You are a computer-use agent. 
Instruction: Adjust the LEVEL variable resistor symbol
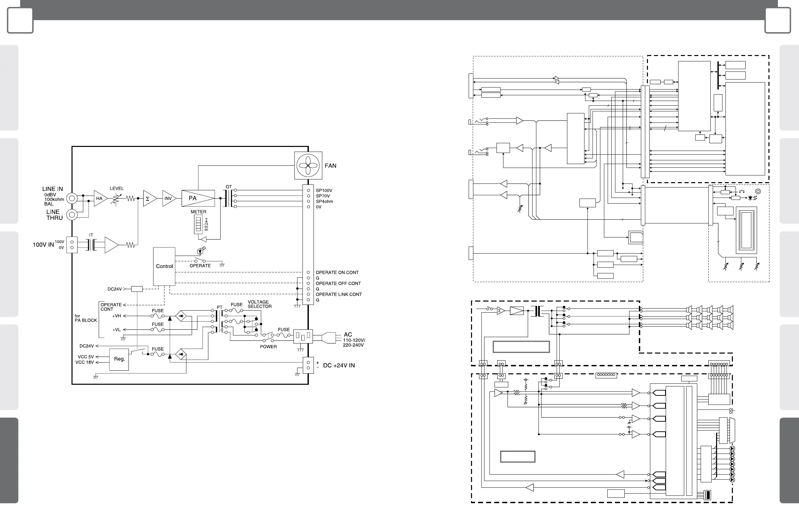[x=116, y=199]
